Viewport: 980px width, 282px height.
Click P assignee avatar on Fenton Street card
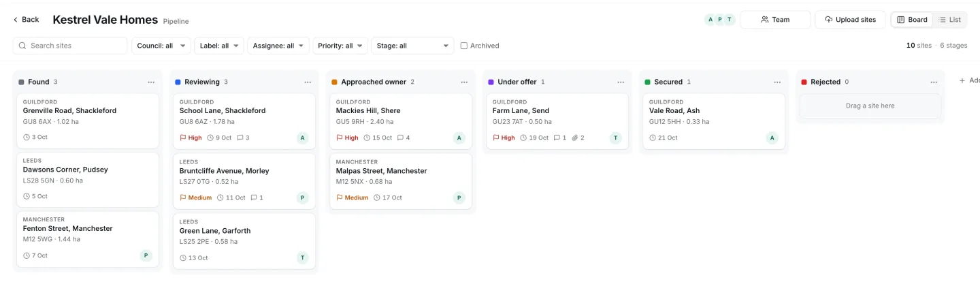click(146, 255)
